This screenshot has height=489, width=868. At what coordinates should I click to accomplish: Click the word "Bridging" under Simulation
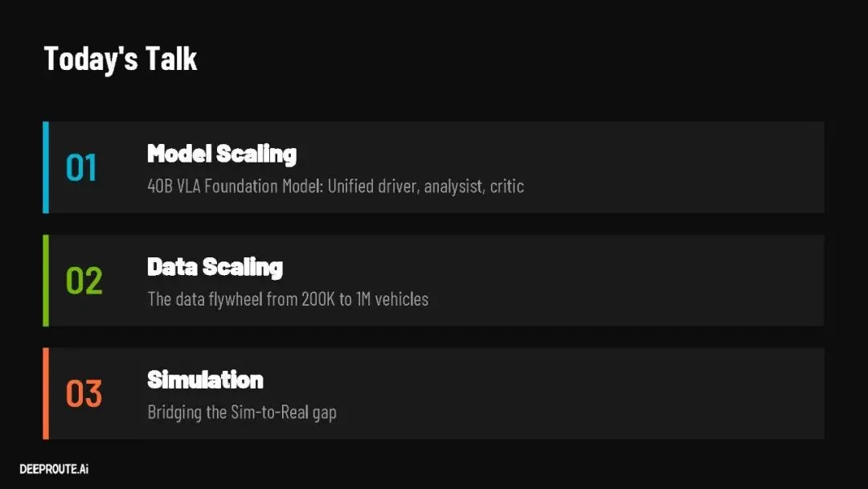pyautogui.click(x=172, y=413)
